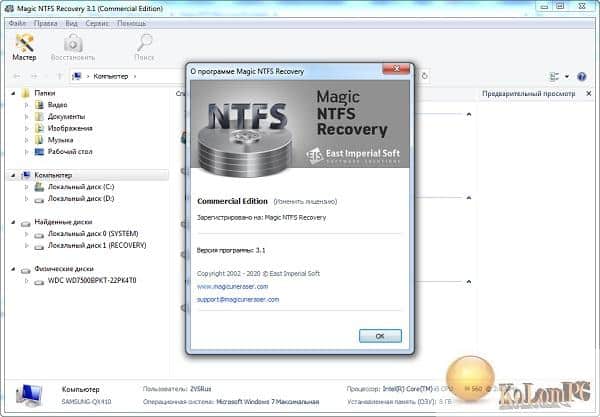600x417 pixels.
Task: Expand the Локальный диск (C:) node
Action: coord(26,187)
